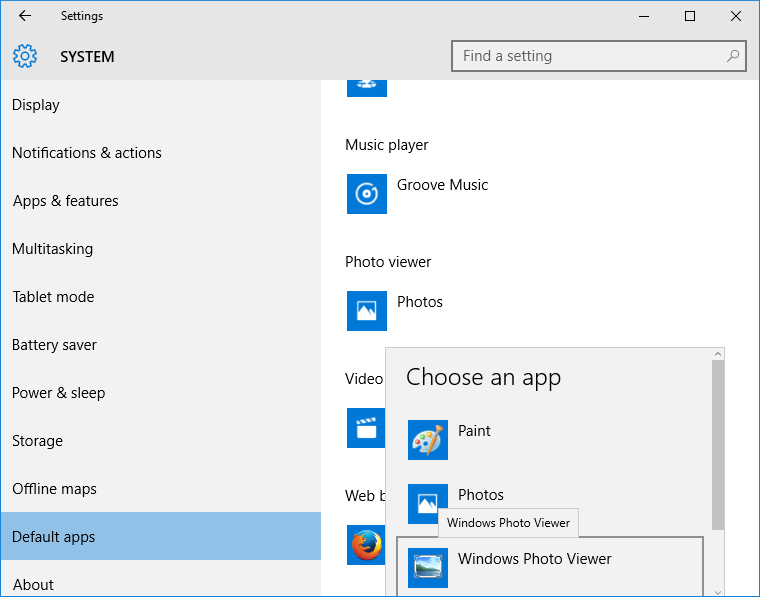Click the Groove Music app icon

[366, 194]
